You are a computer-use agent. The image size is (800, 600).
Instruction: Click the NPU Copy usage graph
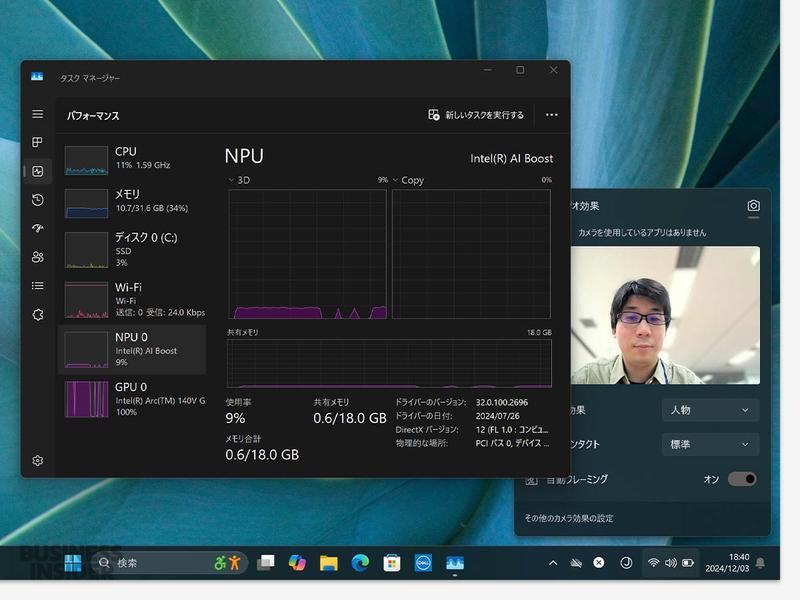point(471,254)
